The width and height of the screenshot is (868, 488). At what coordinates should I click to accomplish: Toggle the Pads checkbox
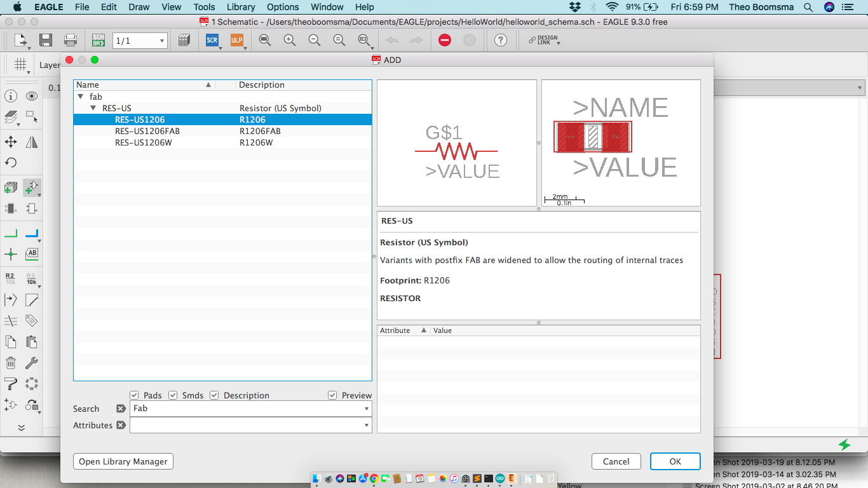coord(134,395)
